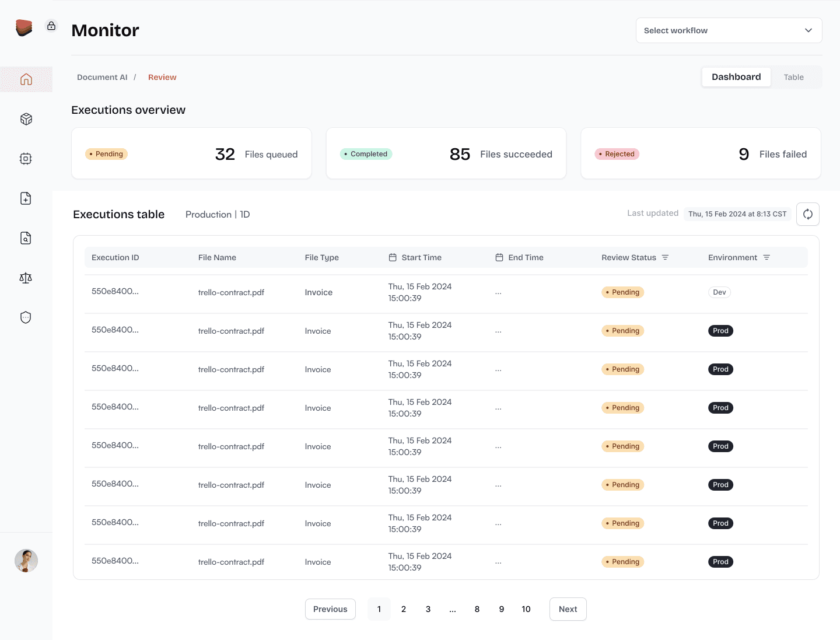Switch to the Table tab

coord(793,77)
